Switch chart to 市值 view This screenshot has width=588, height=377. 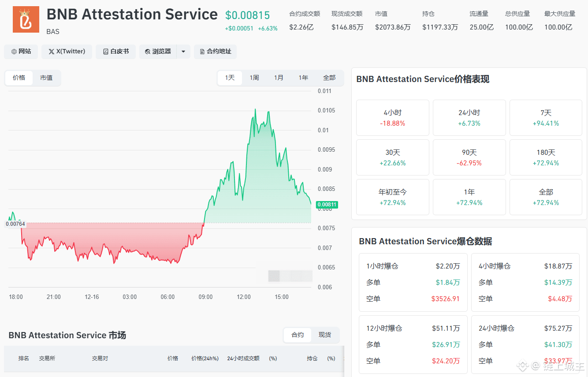[x=46, y=78]
